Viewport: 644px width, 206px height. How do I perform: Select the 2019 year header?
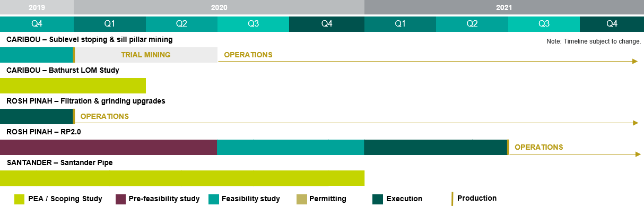pos(37,7)
